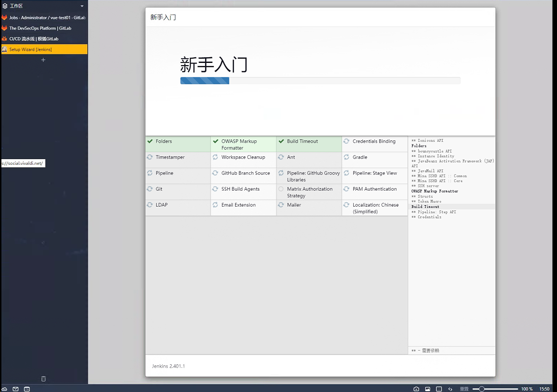557x392 pixels.
Task: Click the check mark on Build Timeout
Action: 282,141
